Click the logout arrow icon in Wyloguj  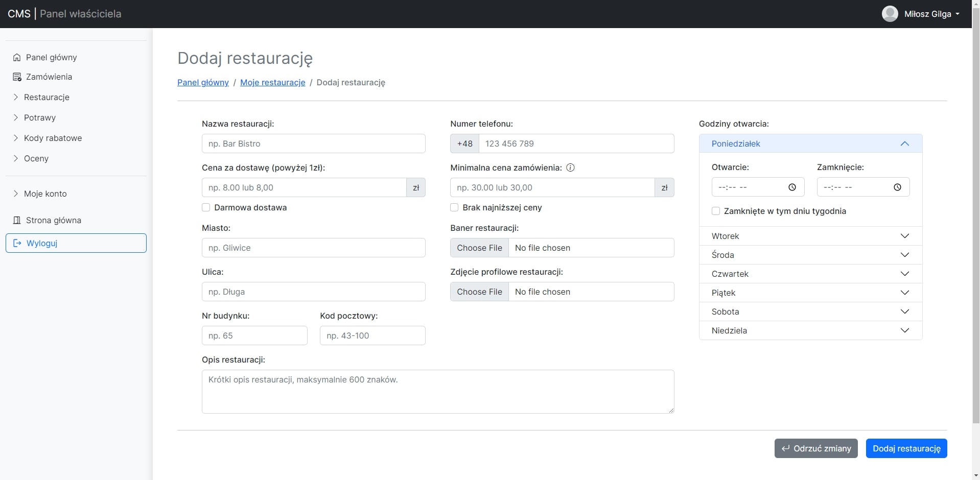pyautogui.click(x=17, y=243)
